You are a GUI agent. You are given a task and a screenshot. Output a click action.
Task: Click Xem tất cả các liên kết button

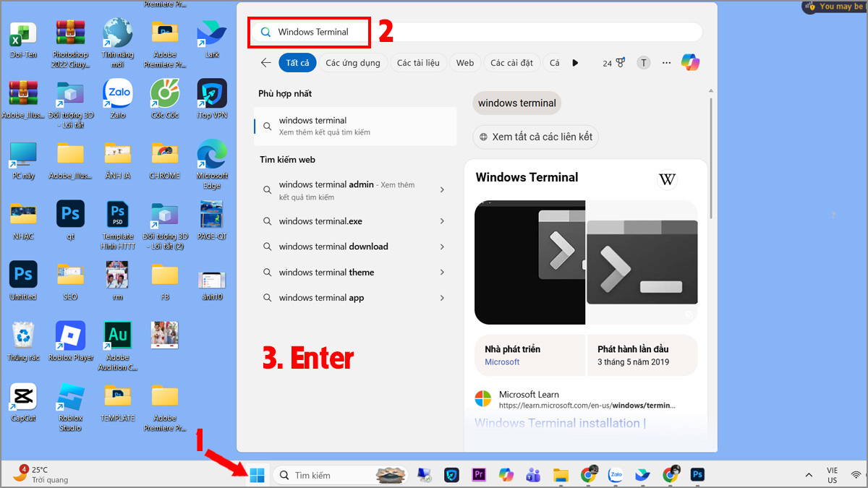[535, 137]
